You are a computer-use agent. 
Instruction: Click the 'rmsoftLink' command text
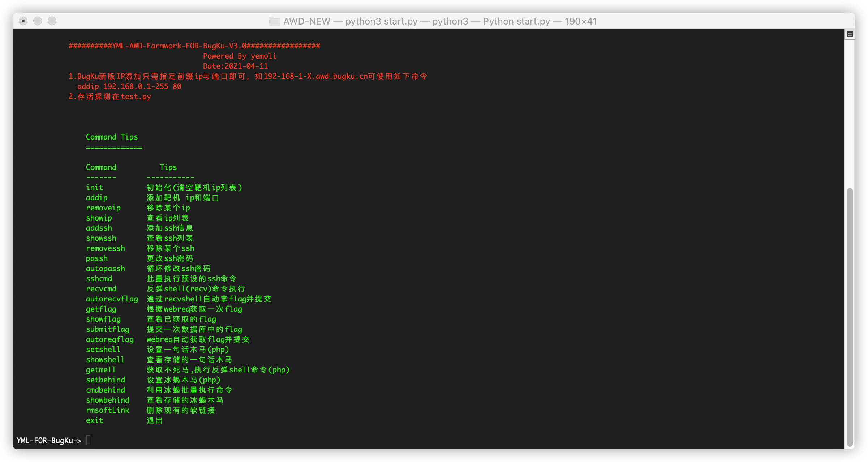point(108,410)
